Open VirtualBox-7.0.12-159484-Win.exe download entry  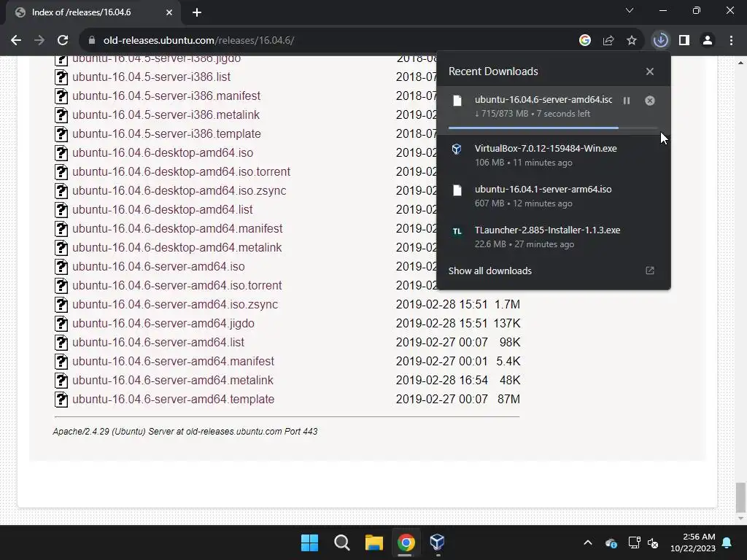tap(553, 155)
